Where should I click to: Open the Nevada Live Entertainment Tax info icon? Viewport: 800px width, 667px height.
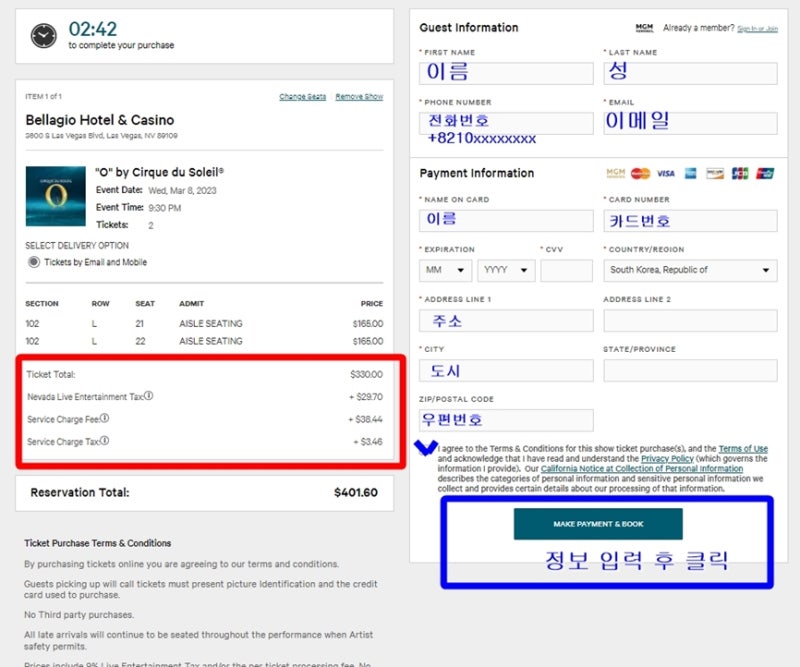click(x=148, y=396)
